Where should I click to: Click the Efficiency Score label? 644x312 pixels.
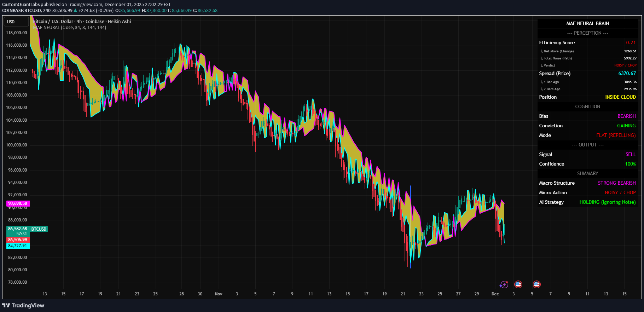(x=557, y=42)
